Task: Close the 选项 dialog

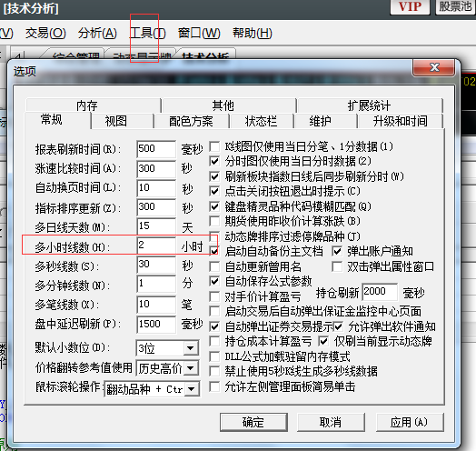Action: point(433,67)
